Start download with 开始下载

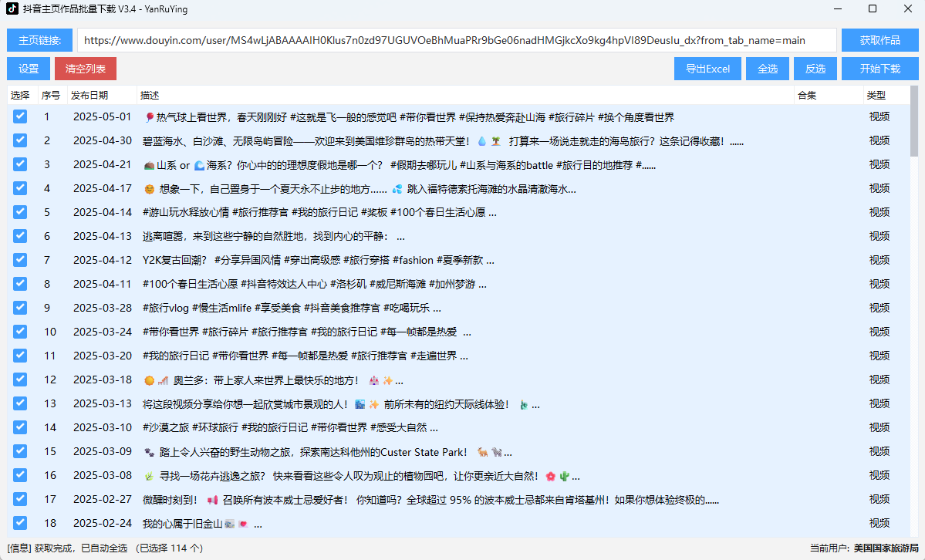[879, 69]
